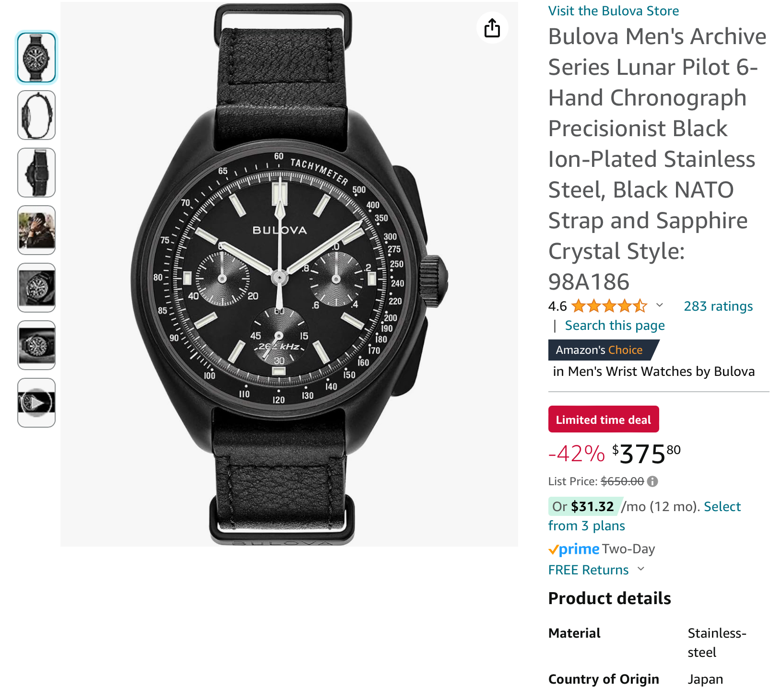Select the lifestyle photo thumbnail with man

point(36,230)
